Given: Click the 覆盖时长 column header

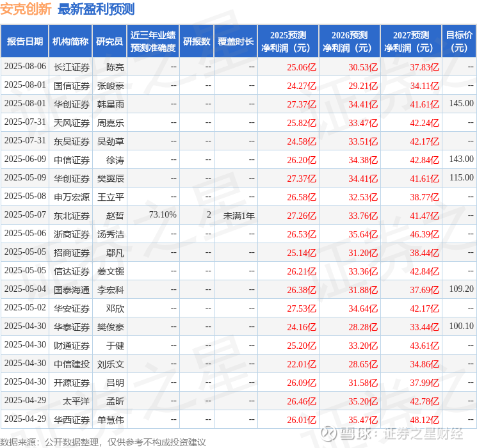Looking at the screenshot, I should tap(236, 42).
